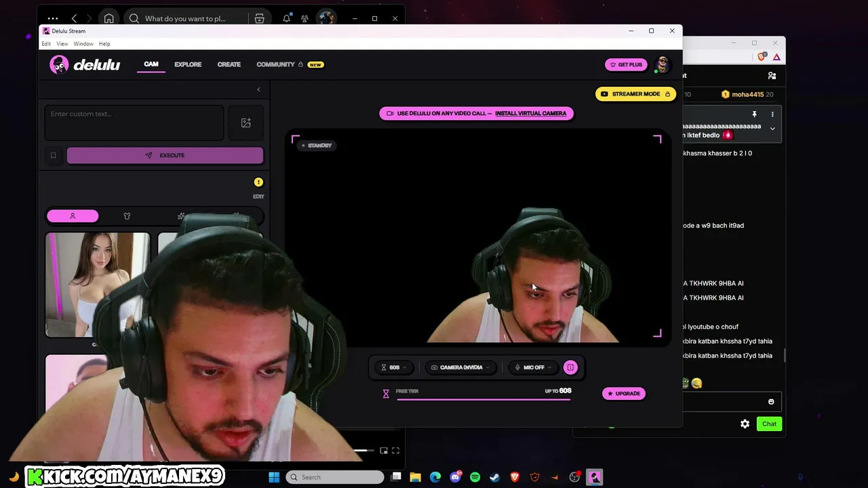Open the MIC OFF dropdown
The height and width of the screenshot is (488, 868).
[x=534, y=367]
